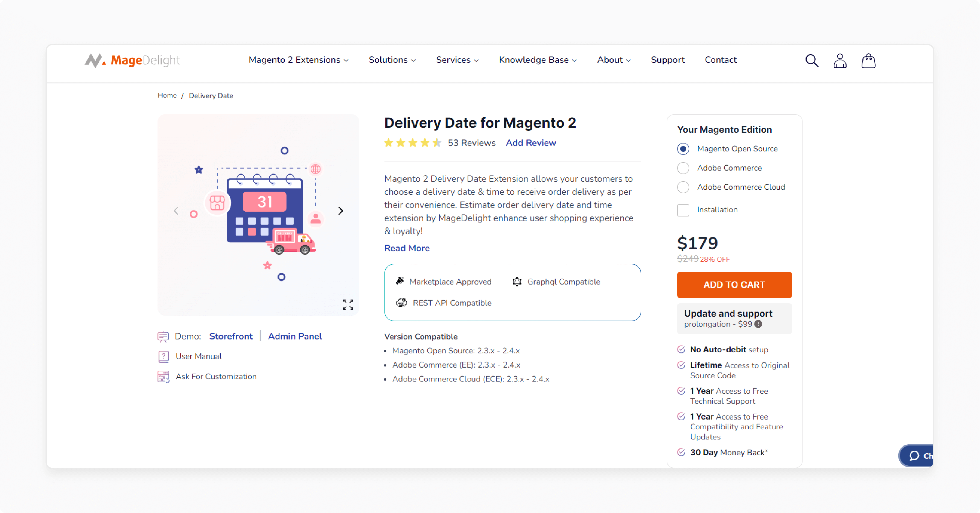Image resolution: width=980 pixels, height=513 pixels.
Task: Open the chat bubble widget
Action: point(916,456)
